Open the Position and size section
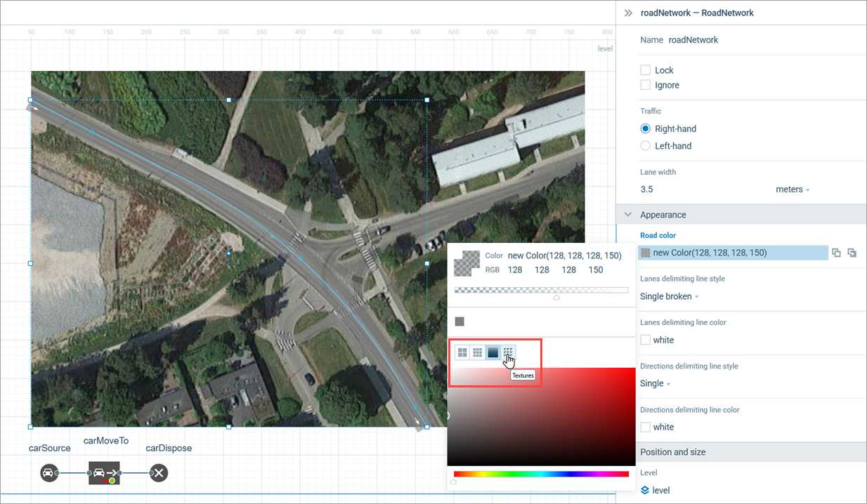This screenshot has width=867, height=504. 672,452
